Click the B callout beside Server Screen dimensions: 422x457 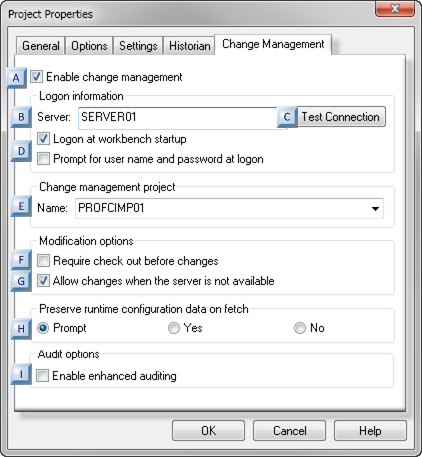tap(21, 117)
